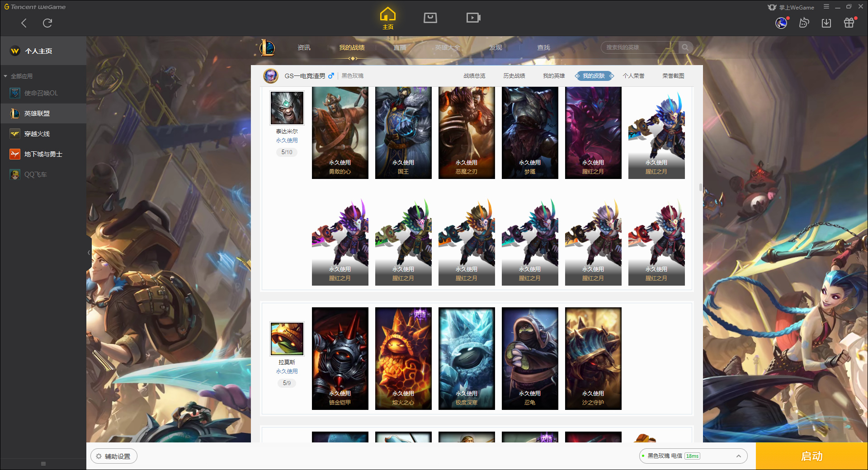Viewport: 868px width, 470px height.
Task: Open 辅助设置 settings button
Action: pos(114,456)
